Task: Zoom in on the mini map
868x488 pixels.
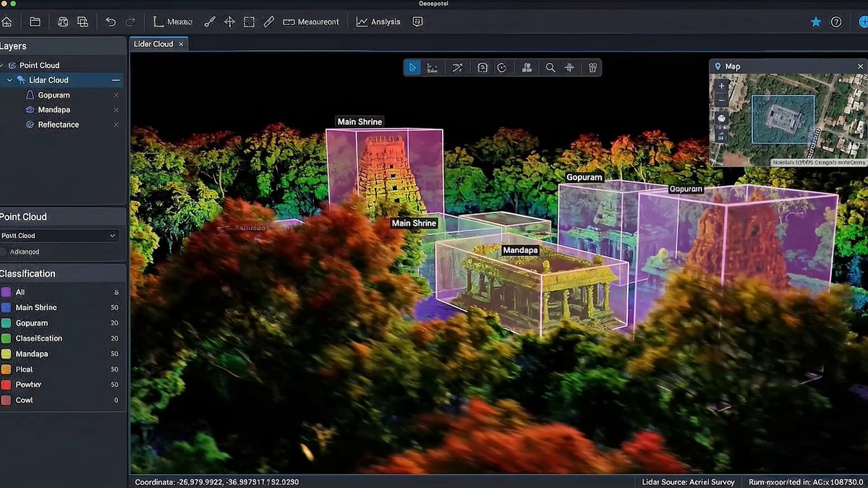Action: pos(721,86)
